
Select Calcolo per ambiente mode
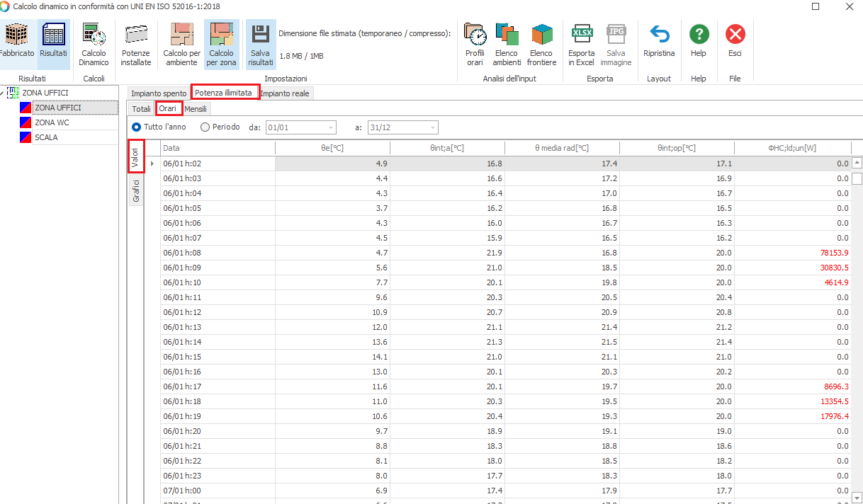point(181,44)
